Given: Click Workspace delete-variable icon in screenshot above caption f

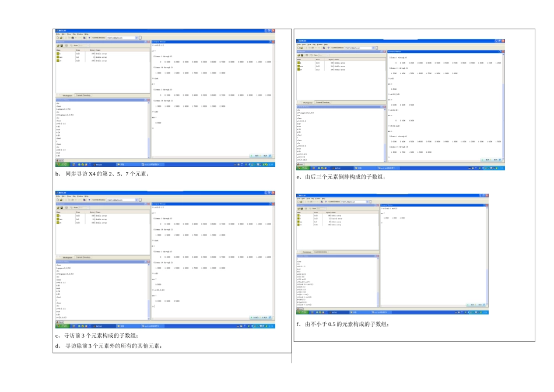Looking at the screenshot, I should (x=306, y=209).
